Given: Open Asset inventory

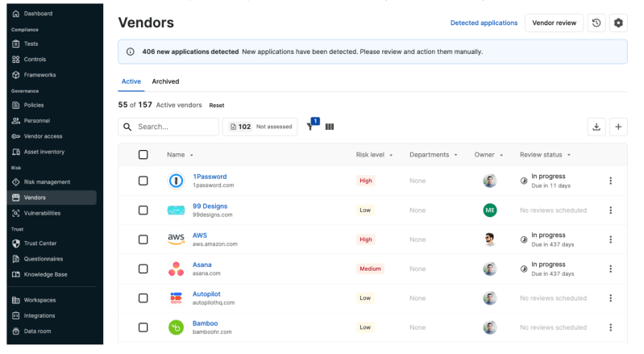Looking at the screenshot, I should [44, 152].
